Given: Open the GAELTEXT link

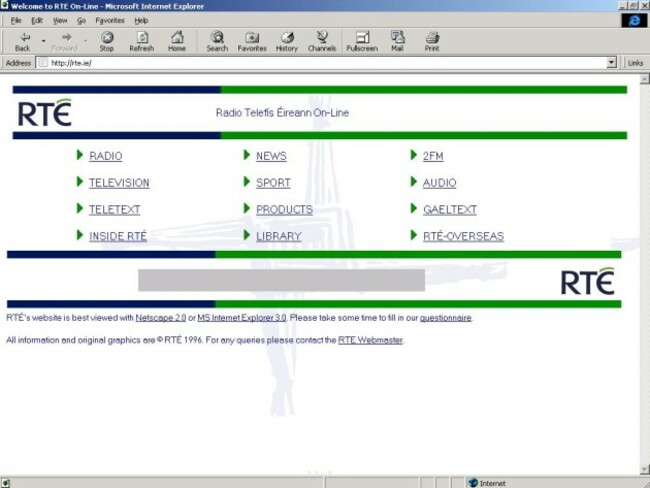Looking at the screenshot, I should tap(450, 210).
